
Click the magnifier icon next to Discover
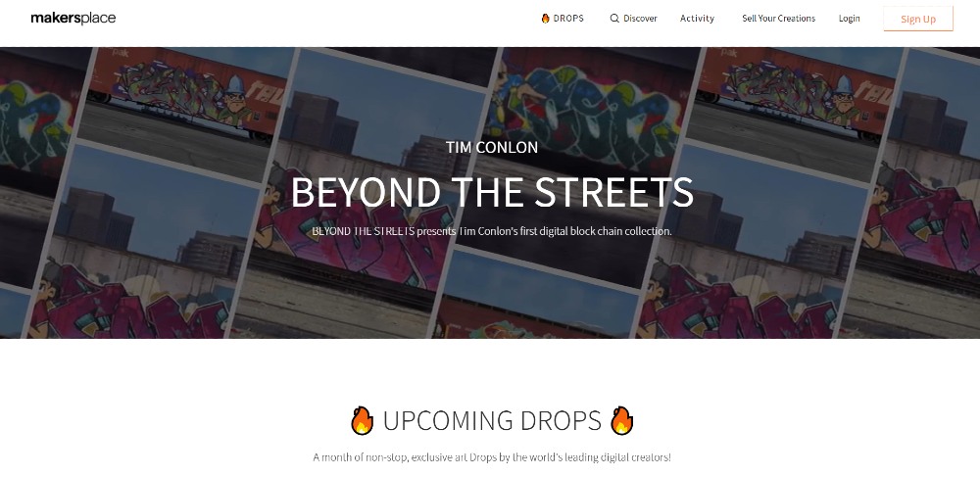[x=614, y=19]
